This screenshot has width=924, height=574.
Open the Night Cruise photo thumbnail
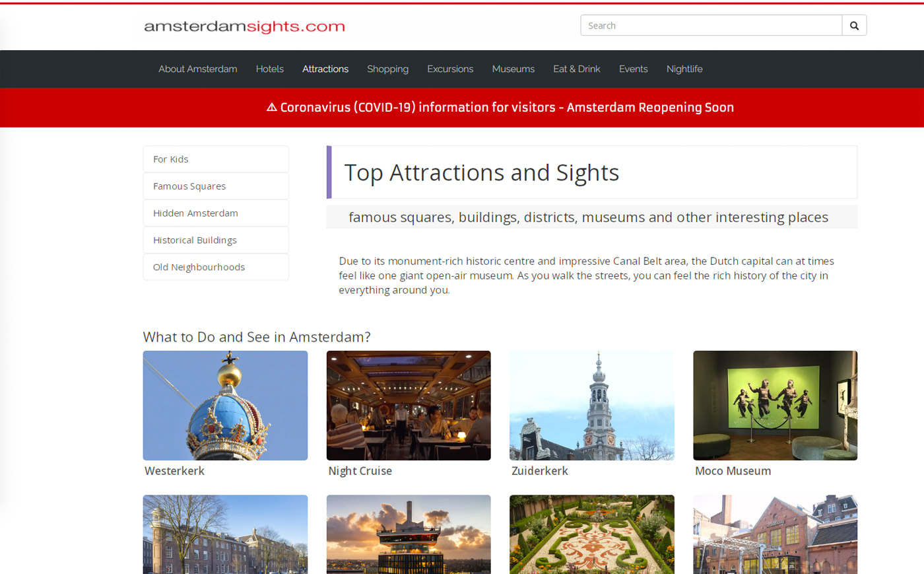point(408,405)
